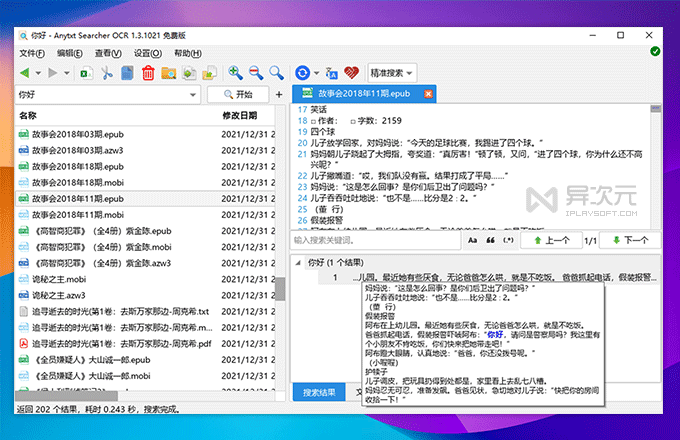Close the 故事会2018年11期.epub tab

(x=428, y=94)
